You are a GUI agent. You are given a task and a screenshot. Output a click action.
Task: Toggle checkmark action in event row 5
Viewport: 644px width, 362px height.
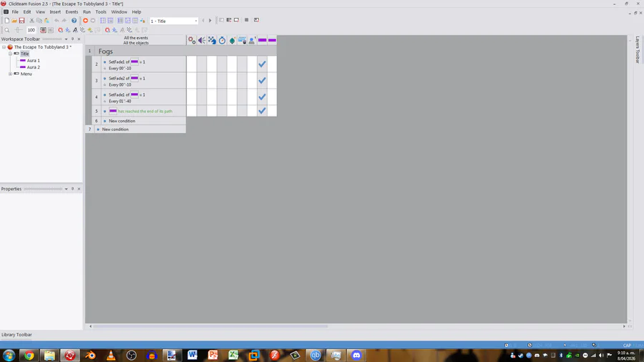point(262,111)
